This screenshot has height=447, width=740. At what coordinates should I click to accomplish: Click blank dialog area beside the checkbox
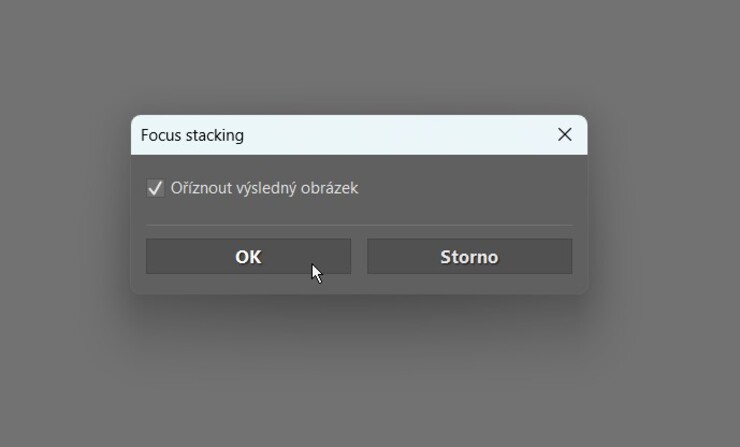[x=465, y=189]
